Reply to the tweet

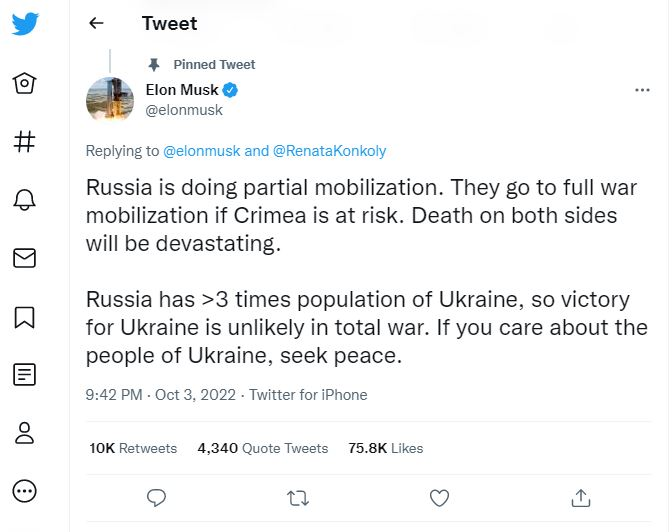click(156, 496)
